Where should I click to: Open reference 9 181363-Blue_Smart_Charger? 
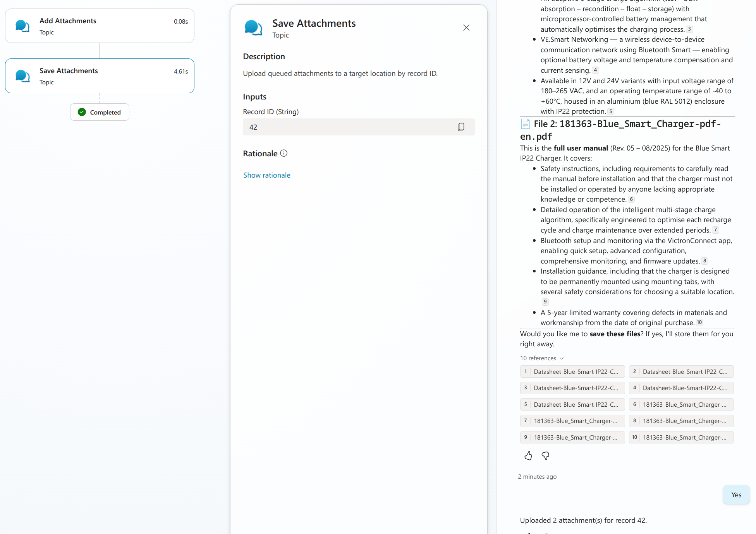(x=572, y=437)
